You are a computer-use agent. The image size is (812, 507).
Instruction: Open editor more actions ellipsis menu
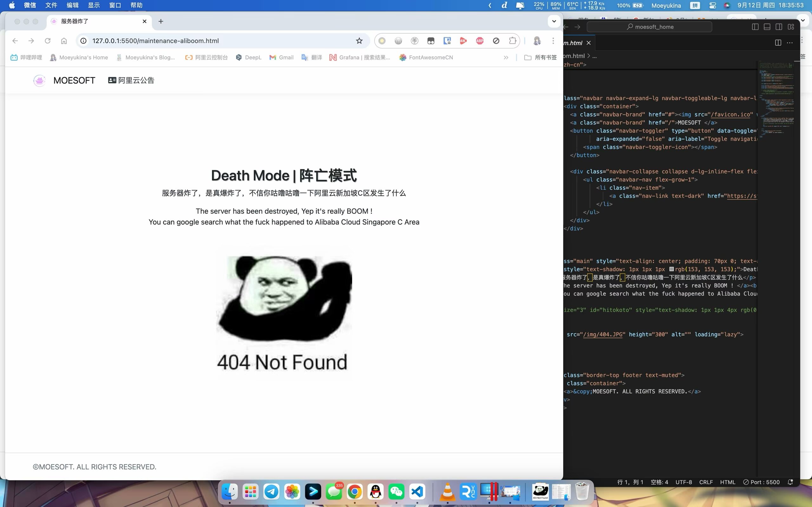pos(790,42)
